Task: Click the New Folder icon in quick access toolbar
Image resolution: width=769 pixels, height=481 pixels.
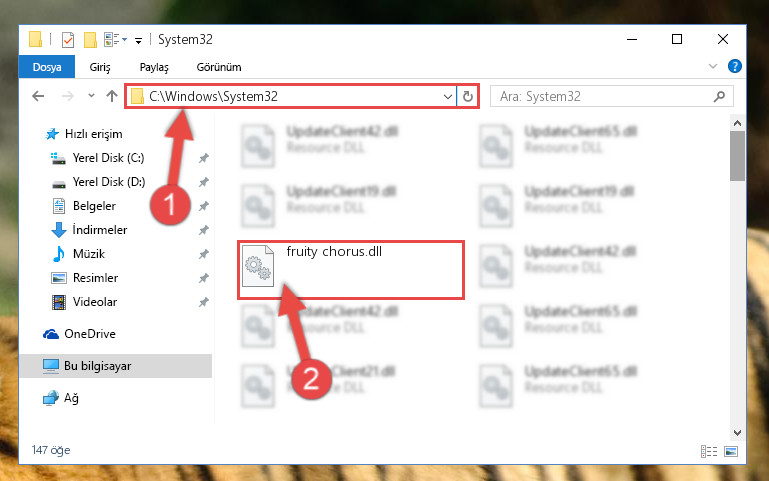Action: tap(90, 40)
